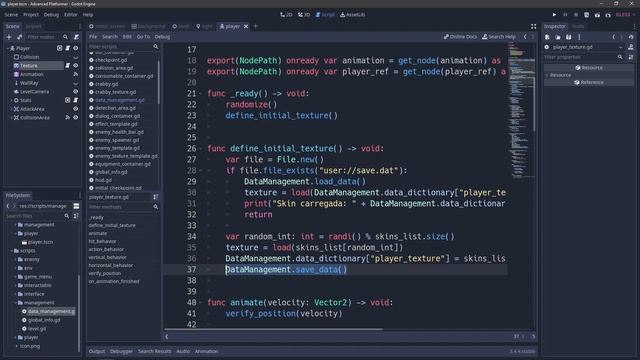The height and width of the screenshot is (360, 640).
Task: Open script attached to Stats node
Action: pos(76,100)
